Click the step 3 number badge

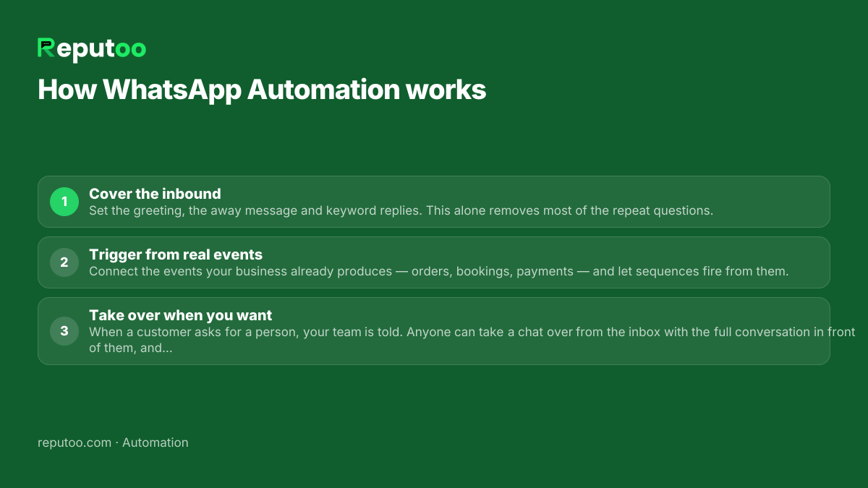pos(64,331)
